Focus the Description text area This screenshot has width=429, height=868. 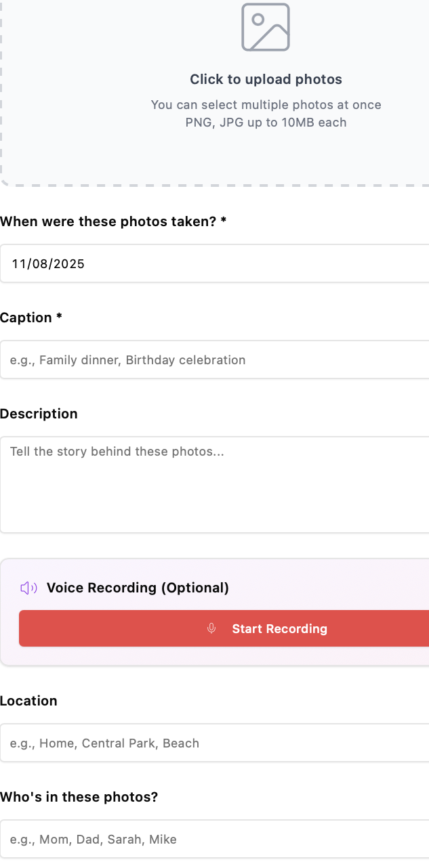point(214,484)
